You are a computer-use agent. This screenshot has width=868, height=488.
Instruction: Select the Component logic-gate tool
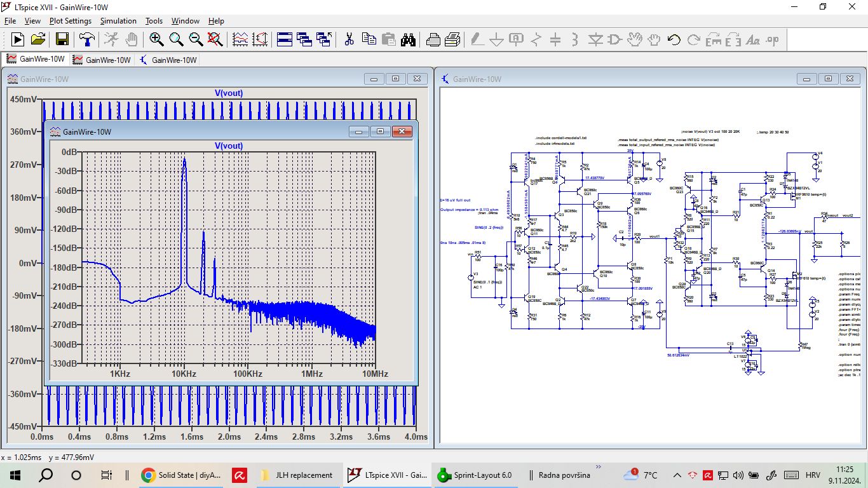pos(614,39)
